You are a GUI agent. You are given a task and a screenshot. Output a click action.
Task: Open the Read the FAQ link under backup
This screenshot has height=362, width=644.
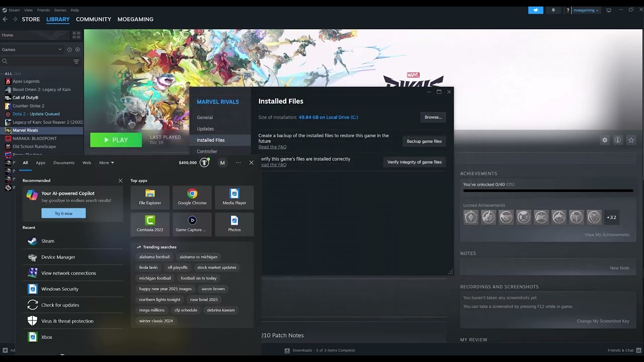tap(272, 147)
